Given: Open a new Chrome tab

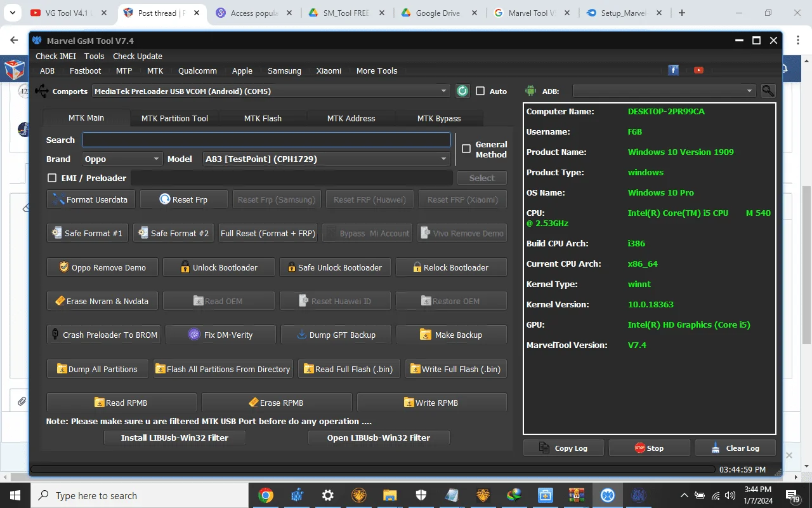Looking at the screenshot, I should [x=682, y=13].
